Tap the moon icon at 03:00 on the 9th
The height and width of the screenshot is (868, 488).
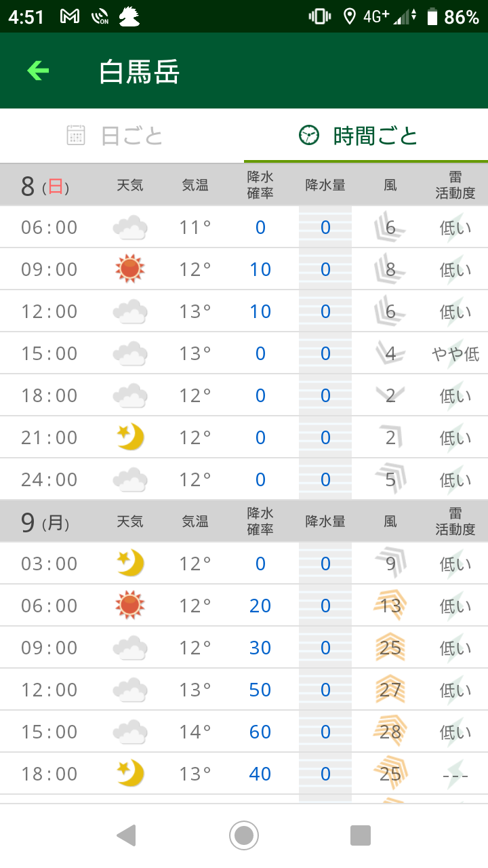point(129,564)
